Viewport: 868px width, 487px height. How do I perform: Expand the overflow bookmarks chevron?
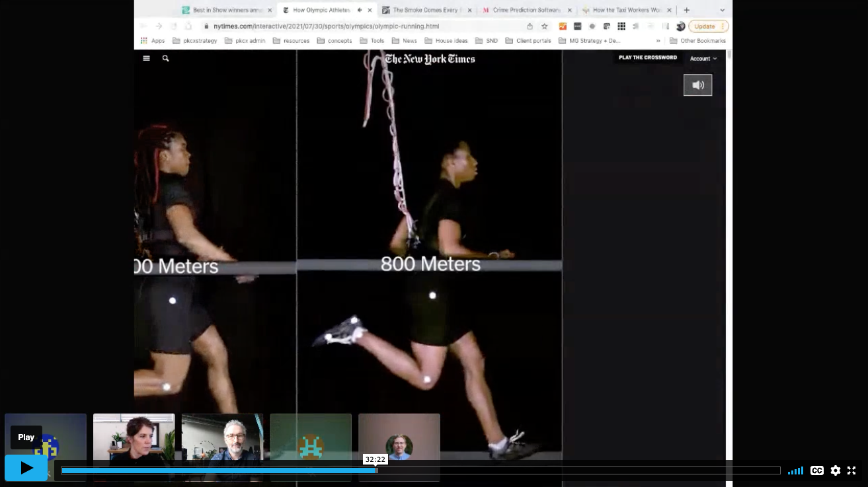pyautogui.click(x=657, y=40)
